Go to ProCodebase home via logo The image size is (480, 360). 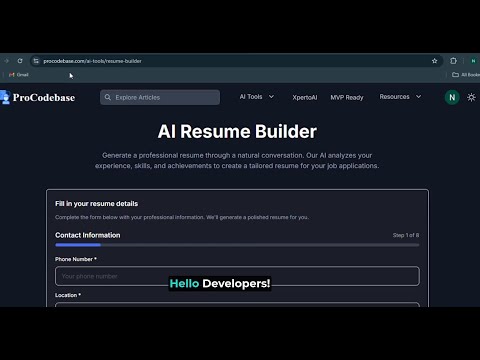(38, 97)
